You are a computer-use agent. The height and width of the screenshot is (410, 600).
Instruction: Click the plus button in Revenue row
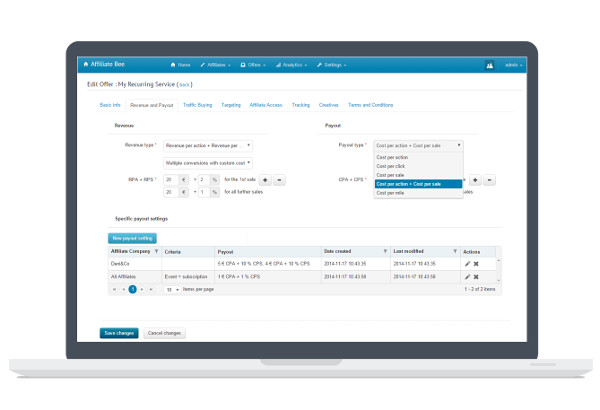tap(265, 180)
